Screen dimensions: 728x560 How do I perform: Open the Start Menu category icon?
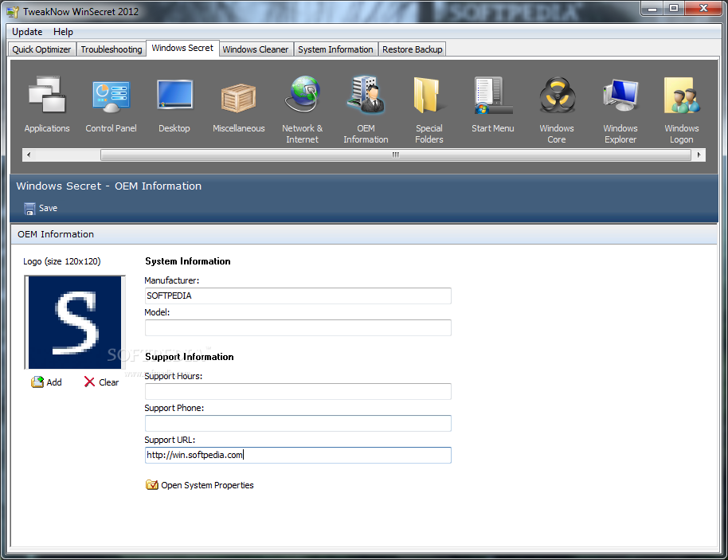click(493, 95)
